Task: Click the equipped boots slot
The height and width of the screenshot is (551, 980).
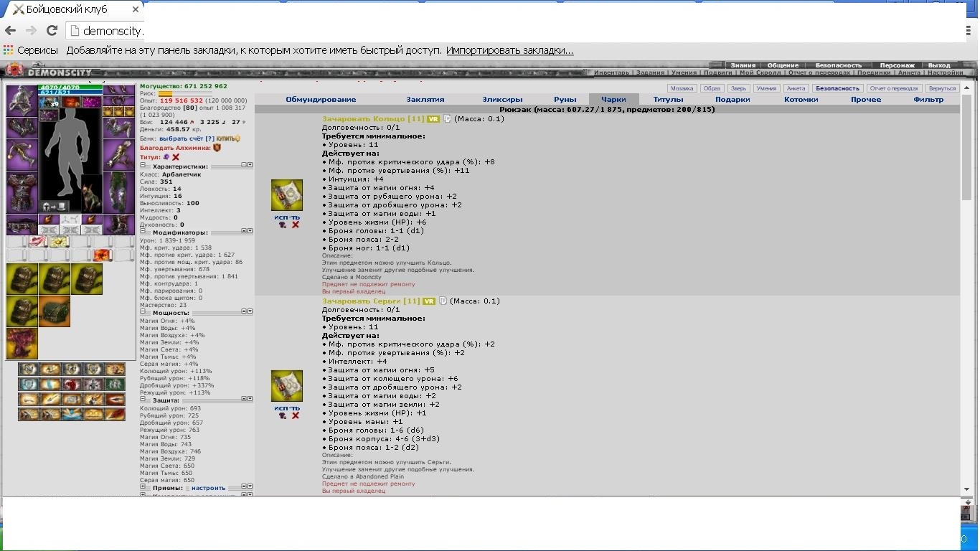Action: pyautogui.click(x=119, y=225)
